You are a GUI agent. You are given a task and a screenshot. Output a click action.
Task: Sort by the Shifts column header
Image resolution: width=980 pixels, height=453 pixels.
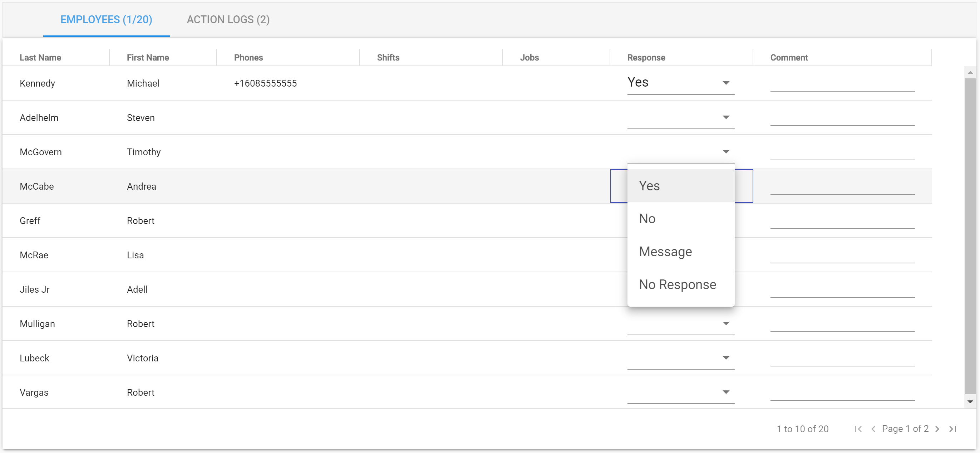tap(388, 58)
